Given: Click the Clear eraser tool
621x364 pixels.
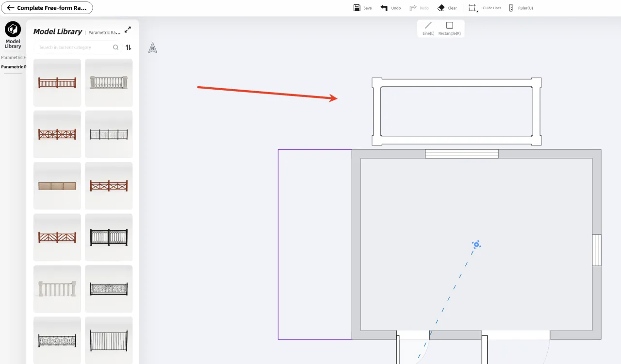Looking at the screenshot, I should click(x=441, y=8).
